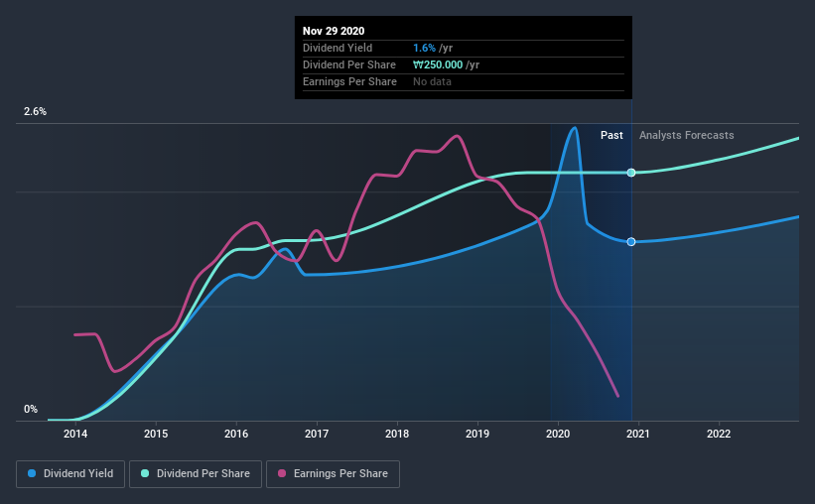Click the 2017 x-axis label
815x504 pixels.
317,434
